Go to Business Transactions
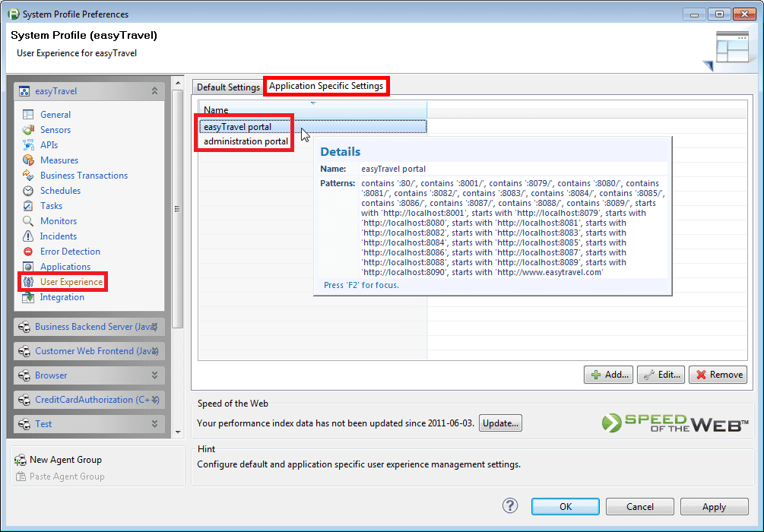This screenshot has height=532, width=764. point(84,176)
